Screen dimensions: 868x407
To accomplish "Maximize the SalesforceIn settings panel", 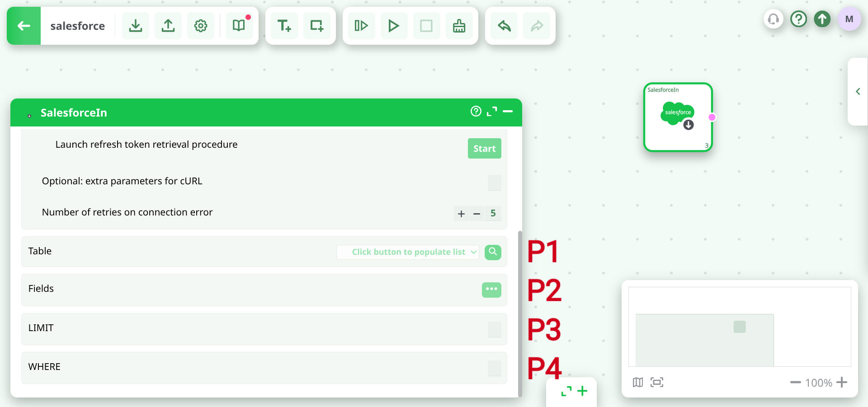I will pyautogui.click(x=492, y=111).
